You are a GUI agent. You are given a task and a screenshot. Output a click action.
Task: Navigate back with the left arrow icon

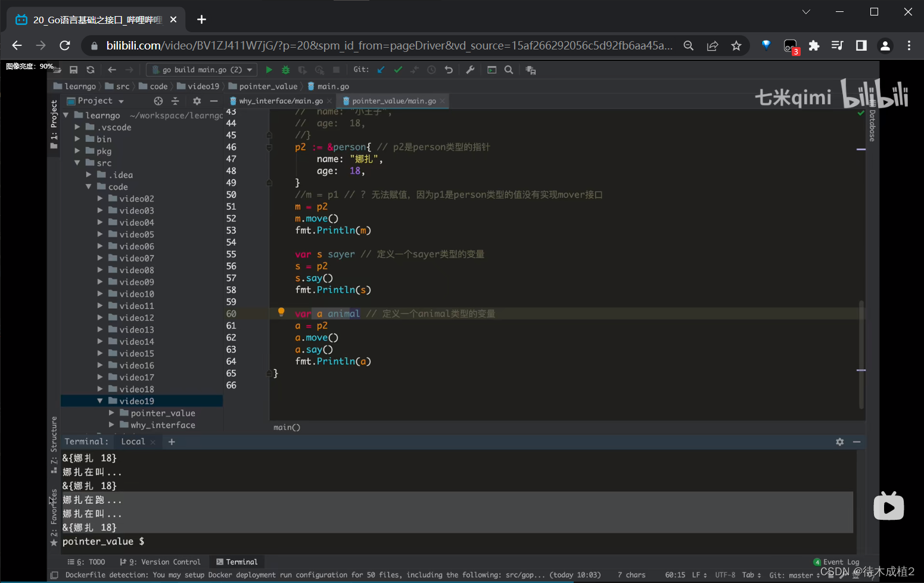tap(112, 70)
